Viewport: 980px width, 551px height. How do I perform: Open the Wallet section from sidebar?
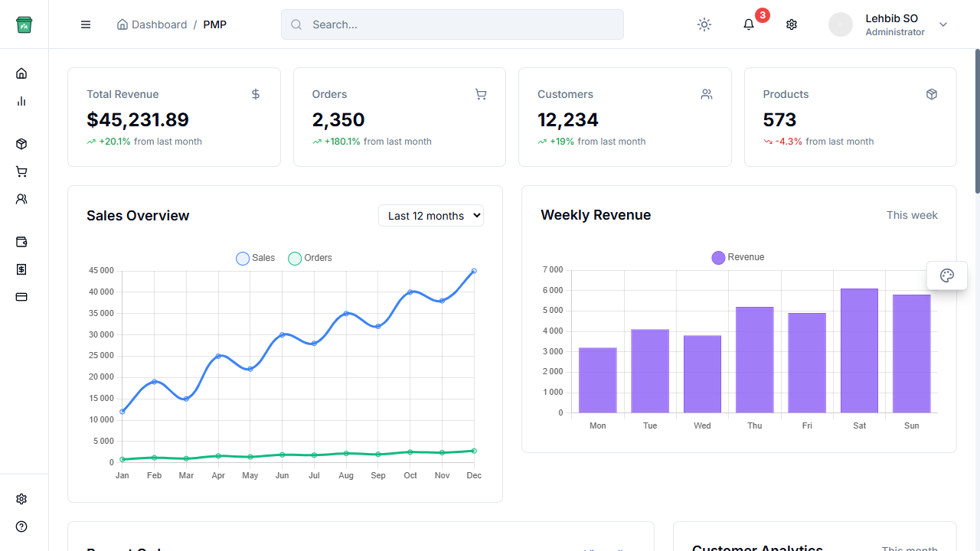[21, 242]
